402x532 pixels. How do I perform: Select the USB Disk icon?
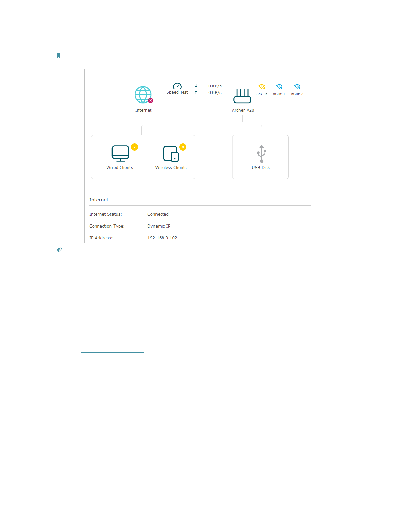click(x=261, y=154)
